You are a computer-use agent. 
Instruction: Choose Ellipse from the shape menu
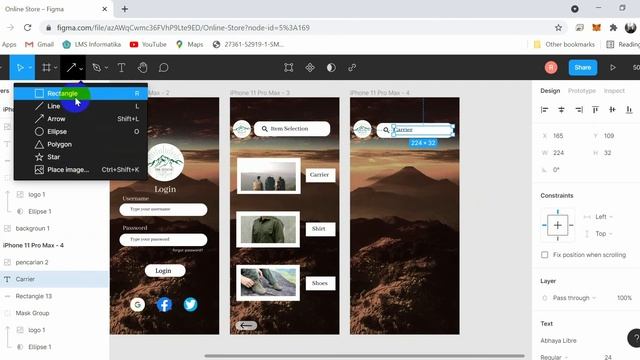point(81,131)
